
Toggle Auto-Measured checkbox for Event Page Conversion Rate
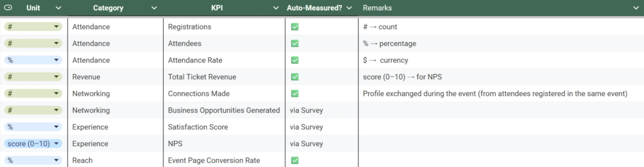click(x=295, y=160)
